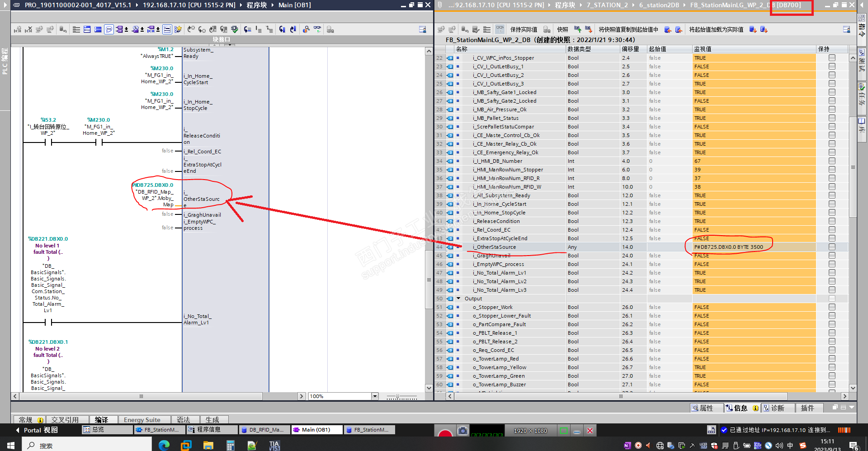Open the 100% zoom level dropdown
The width and height of the screenshot is (868, 451).
(x=375, y=396)
